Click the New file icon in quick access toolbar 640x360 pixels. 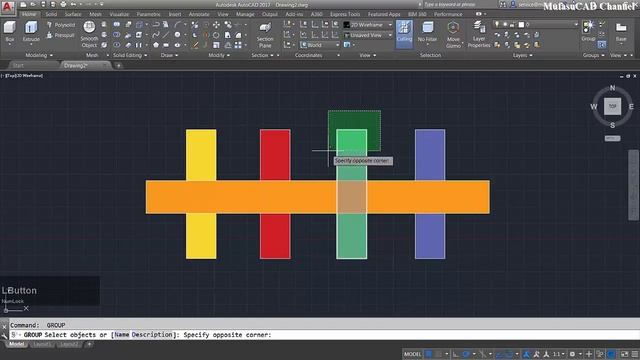[x=23, y=4]
